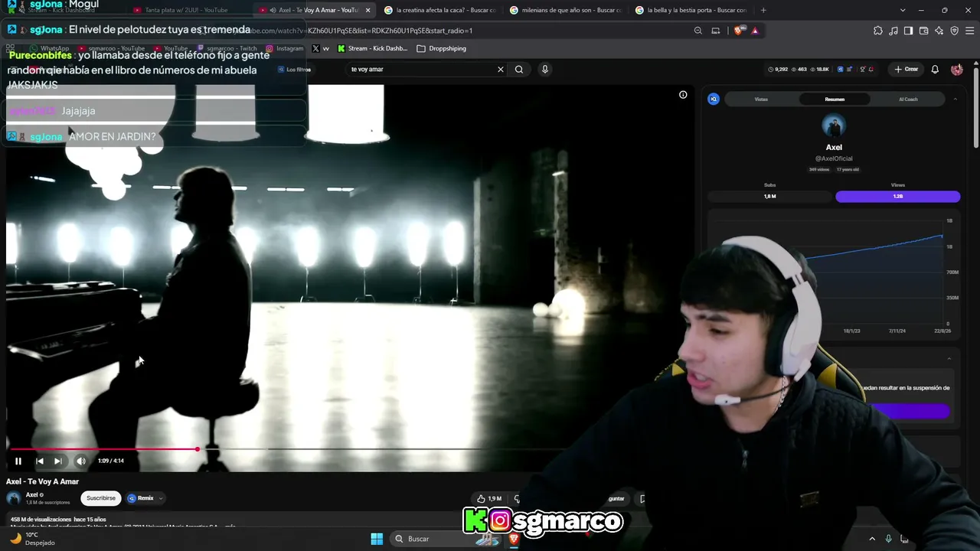Click the Brave Shields lion icon
This screenshot has height=551, width=980.
click(x=738, y=31)
